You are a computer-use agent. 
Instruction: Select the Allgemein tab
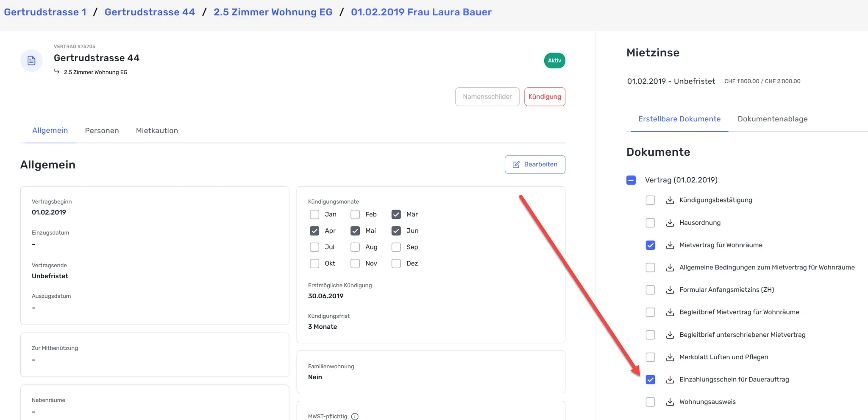coord(50,131)
